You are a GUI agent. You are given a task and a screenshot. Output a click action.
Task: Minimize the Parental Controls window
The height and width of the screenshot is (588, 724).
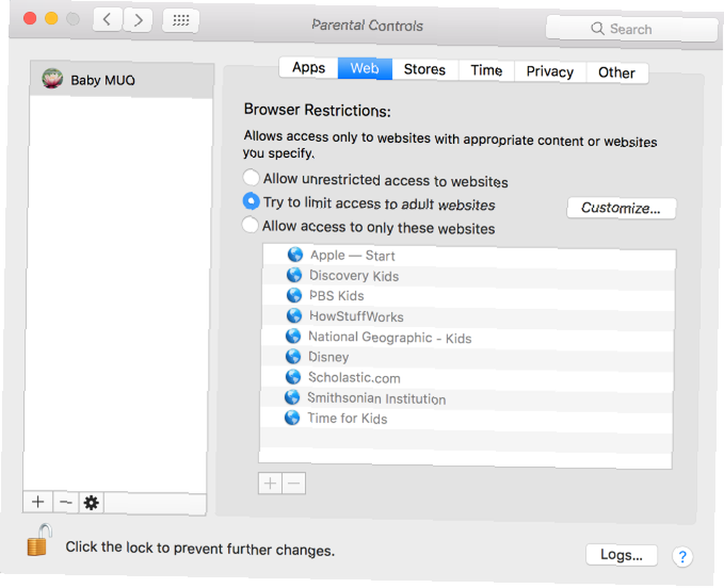coord(51,19)
